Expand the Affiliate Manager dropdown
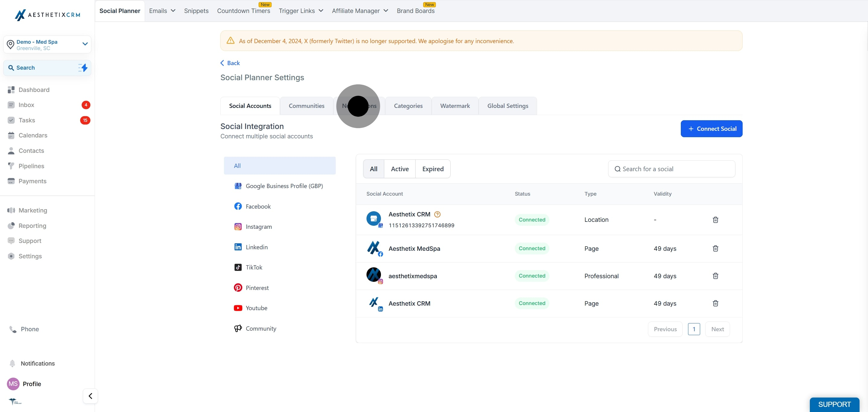The height and width of the screenshot is (412, 868). pyautogui.click(x=360, y=11)
